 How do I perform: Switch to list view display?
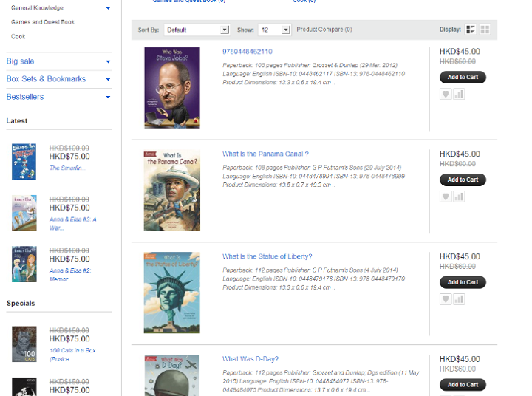[x=471, y=30]
